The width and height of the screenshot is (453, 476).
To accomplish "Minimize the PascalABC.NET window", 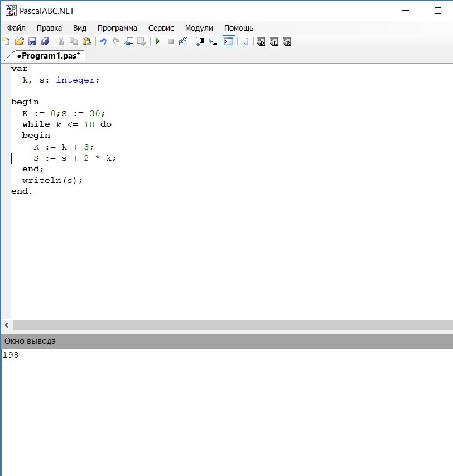I will point(406,11).
